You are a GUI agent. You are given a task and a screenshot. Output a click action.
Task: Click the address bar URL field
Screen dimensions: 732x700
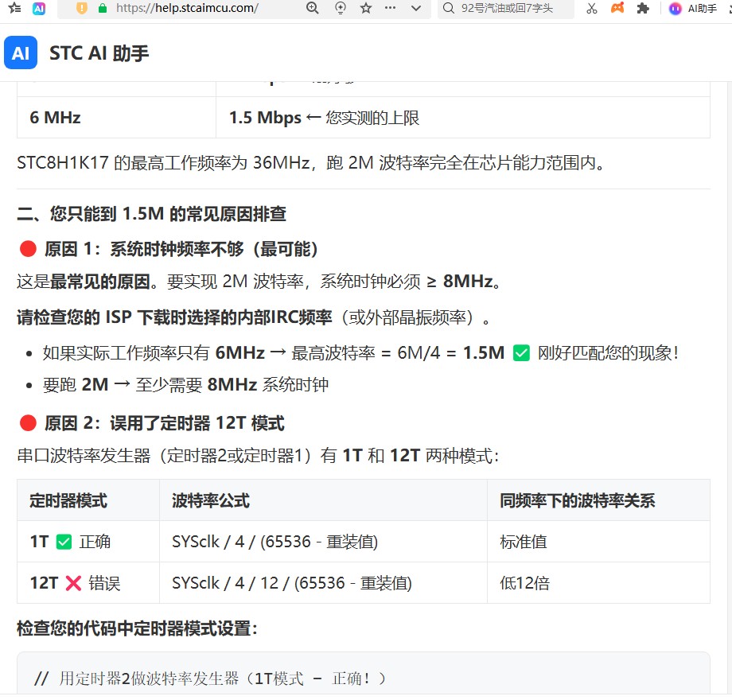[187, 8]
